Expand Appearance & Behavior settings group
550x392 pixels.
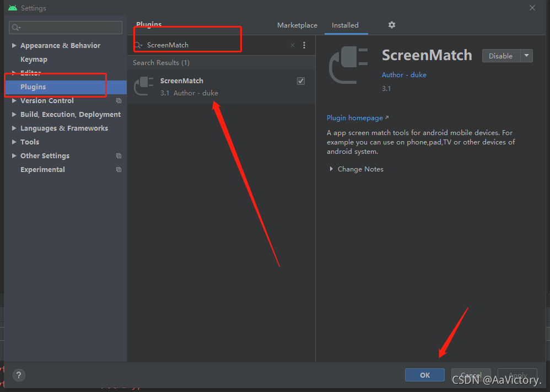click(14, 46)
